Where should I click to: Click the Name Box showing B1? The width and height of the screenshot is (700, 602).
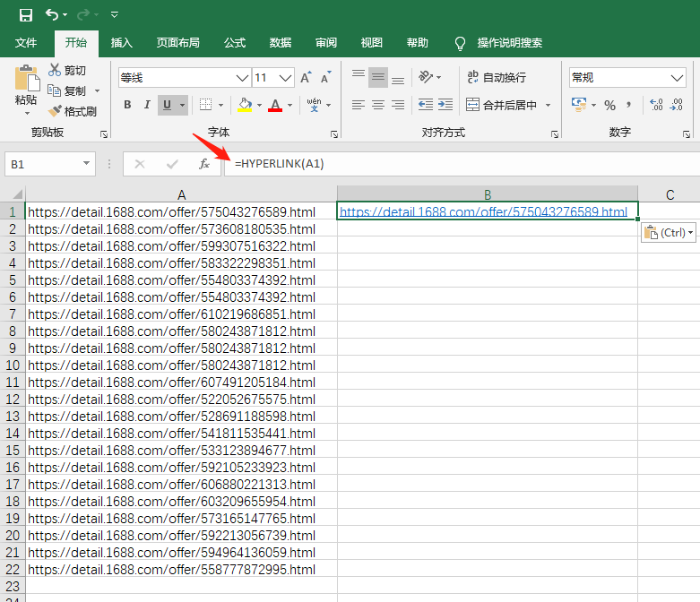pyautogui.click(x=50, y=164)
